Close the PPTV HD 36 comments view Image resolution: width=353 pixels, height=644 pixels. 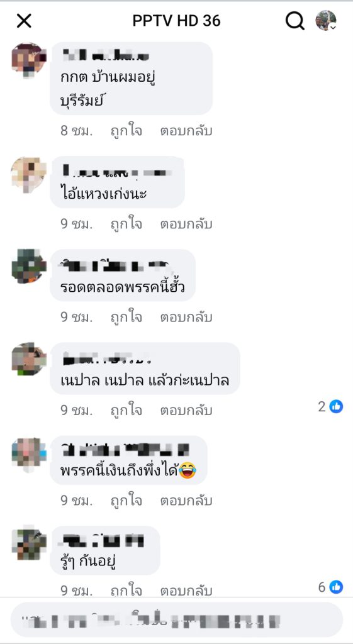[x=24, y=21]
